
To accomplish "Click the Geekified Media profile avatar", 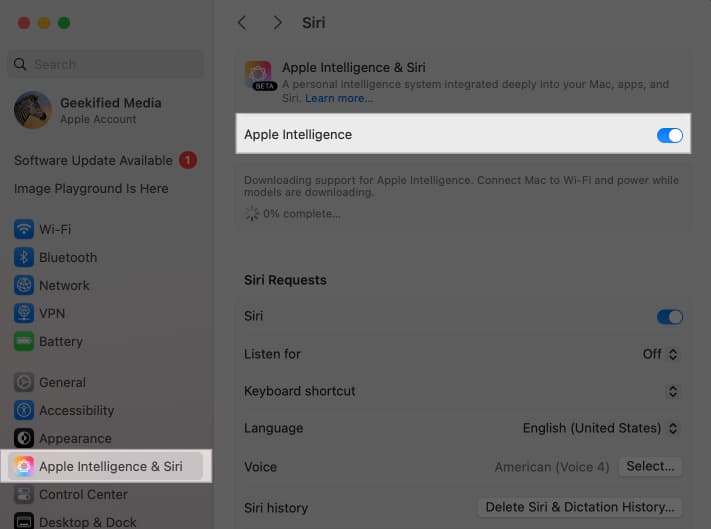I will (33, 110).
